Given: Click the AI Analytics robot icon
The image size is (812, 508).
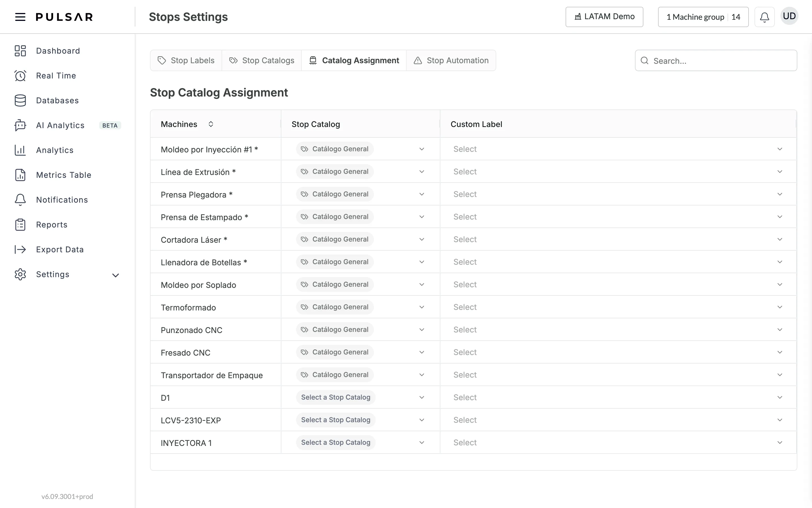Looking at the screenshot, I should point(20,125).
